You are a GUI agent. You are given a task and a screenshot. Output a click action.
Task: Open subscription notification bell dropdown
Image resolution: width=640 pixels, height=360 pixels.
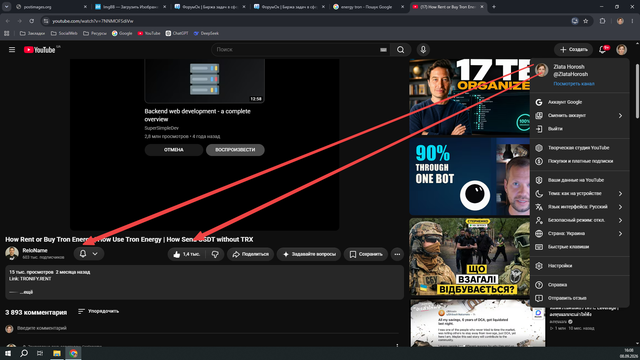(x=89, y=253)
